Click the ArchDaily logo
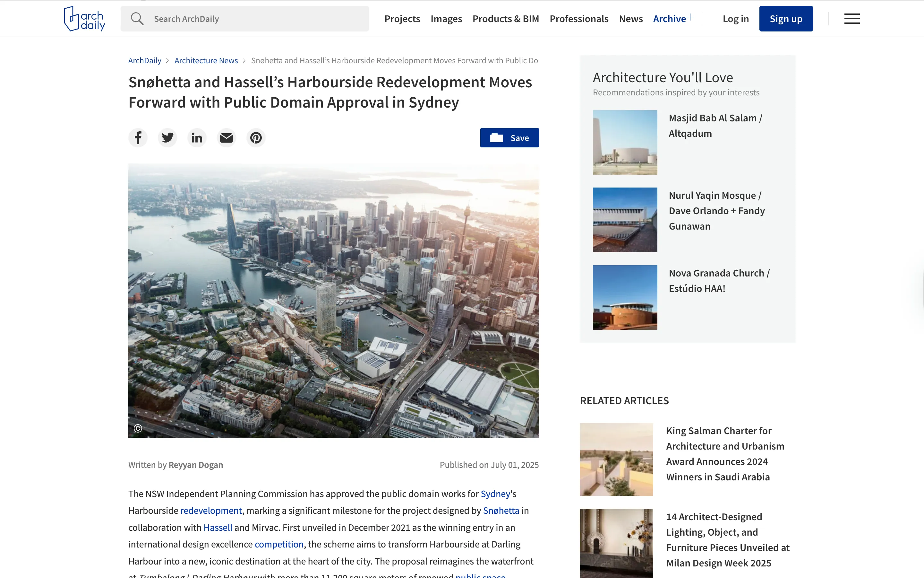This screenshot has height=578, width=924. pos(84,18)
